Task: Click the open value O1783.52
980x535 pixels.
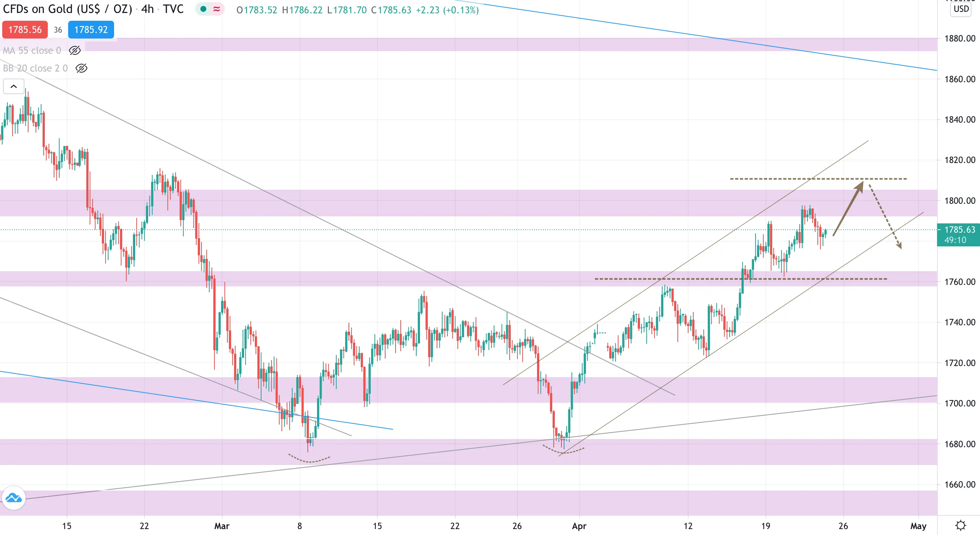Action: pos(257,10)
